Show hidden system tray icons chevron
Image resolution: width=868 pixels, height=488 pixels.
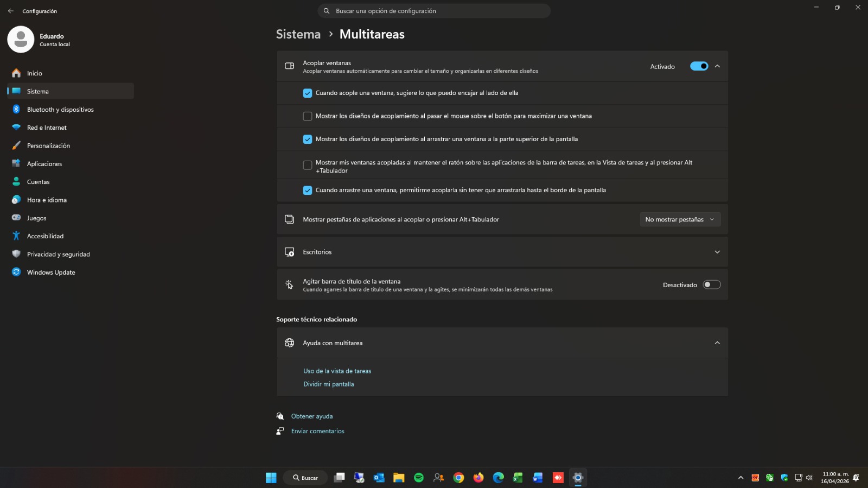coord(741,478)
